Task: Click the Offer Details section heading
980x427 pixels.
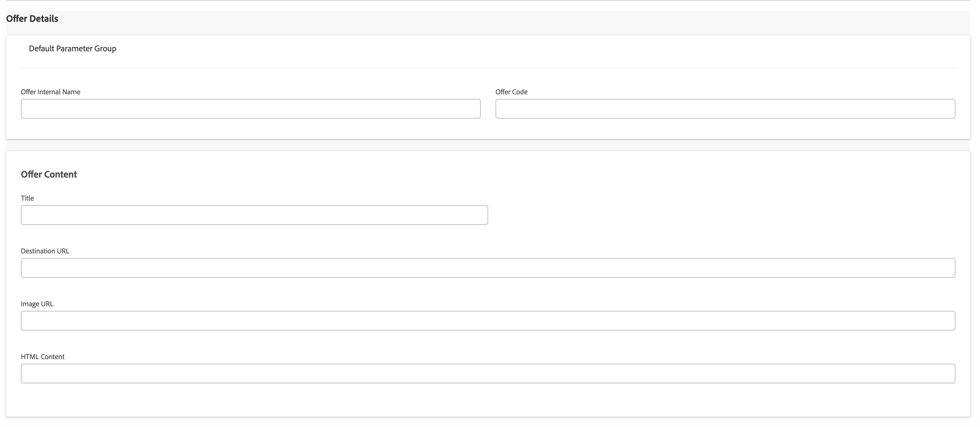Action: point(32,19)
